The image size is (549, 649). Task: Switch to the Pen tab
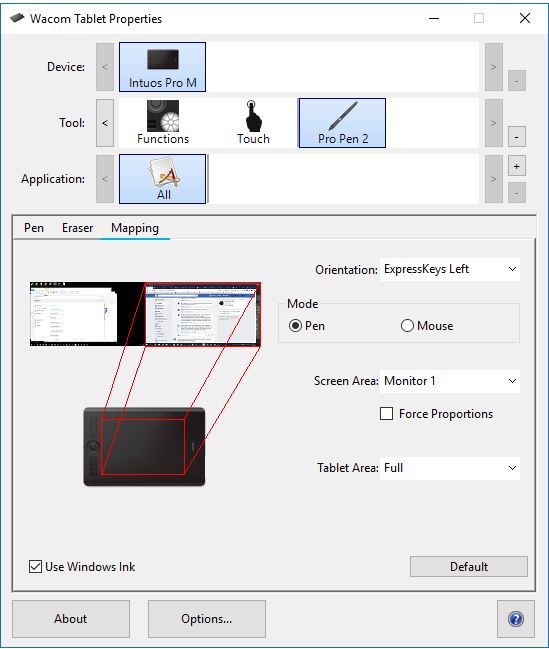(34, 228)
